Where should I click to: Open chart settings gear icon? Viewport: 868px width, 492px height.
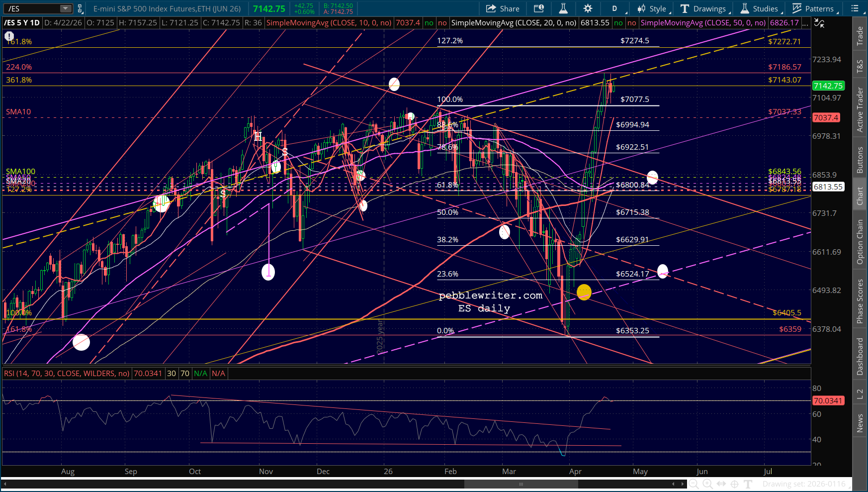tap(588, 8)
